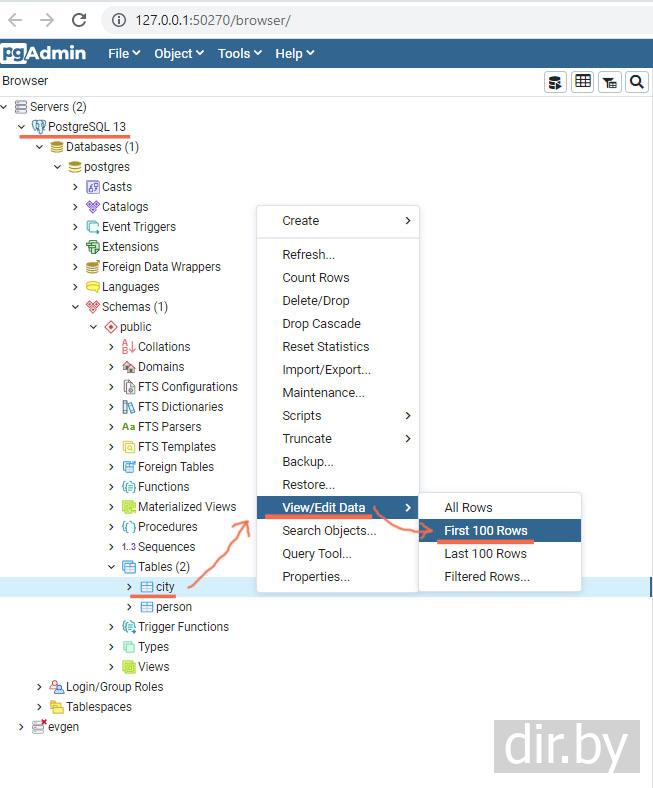Reload the page with browser refresh icon
Image resolution: width=653 pixels, height=788 pixels.
coord(79,20)
